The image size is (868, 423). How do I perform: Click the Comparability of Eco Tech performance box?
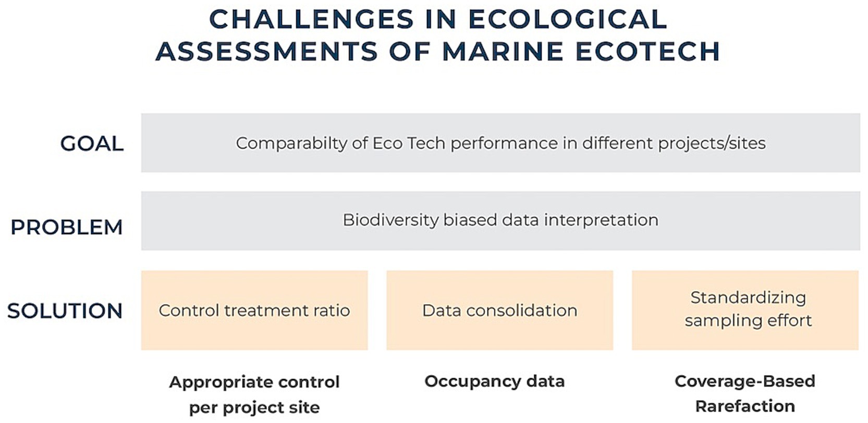pos(500,143)
